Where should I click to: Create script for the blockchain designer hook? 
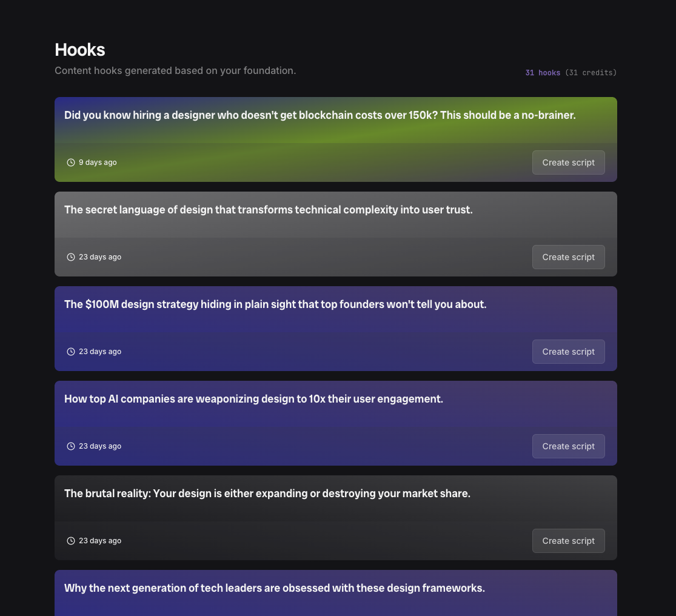point(568,162)
